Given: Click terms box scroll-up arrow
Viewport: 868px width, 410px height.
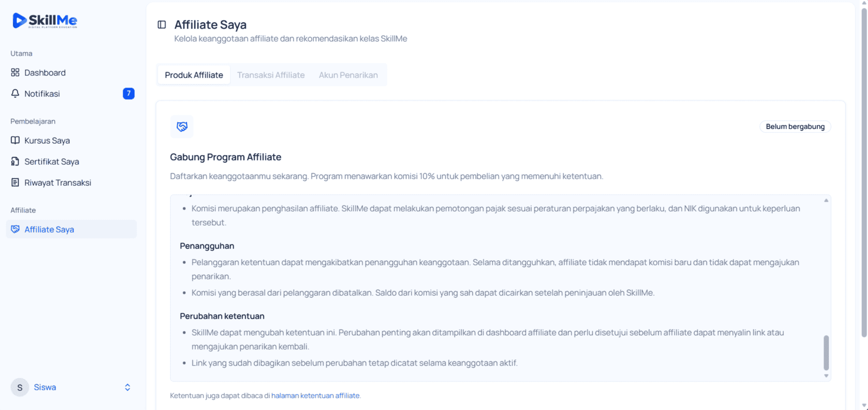Looking at the screenshot, I should point(826,200).
